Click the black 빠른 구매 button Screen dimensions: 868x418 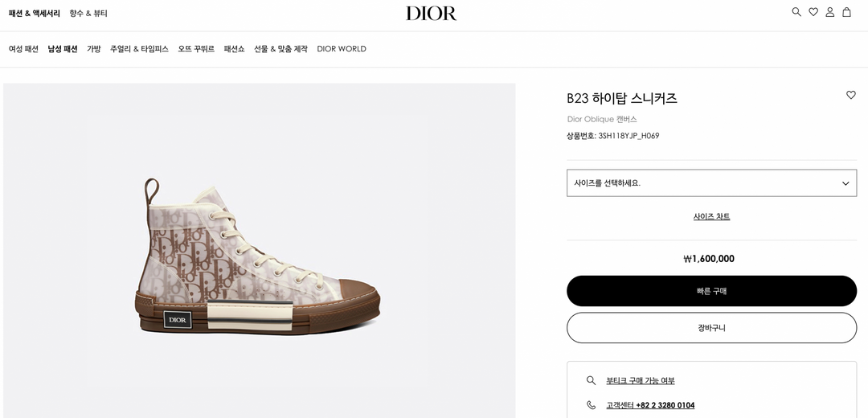[x=711, y=291]
